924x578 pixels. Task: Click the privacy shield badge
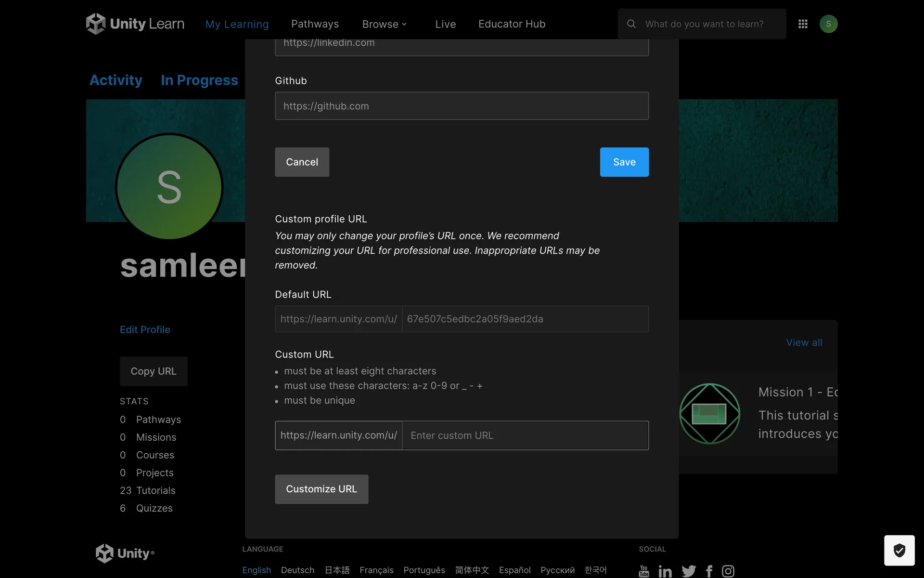coord(899,550)
